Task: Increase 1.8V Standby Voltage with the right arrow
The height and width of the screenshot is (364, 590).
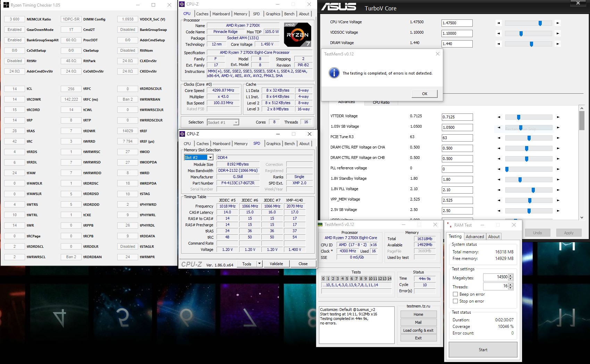Action: tap(558, 180)
